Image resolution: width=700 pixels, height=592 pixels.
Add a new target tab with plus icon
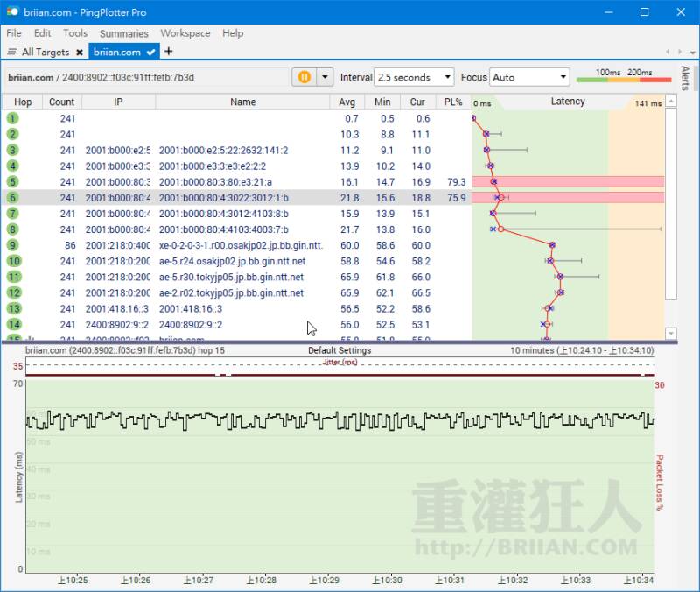click(x=168, y=52)
